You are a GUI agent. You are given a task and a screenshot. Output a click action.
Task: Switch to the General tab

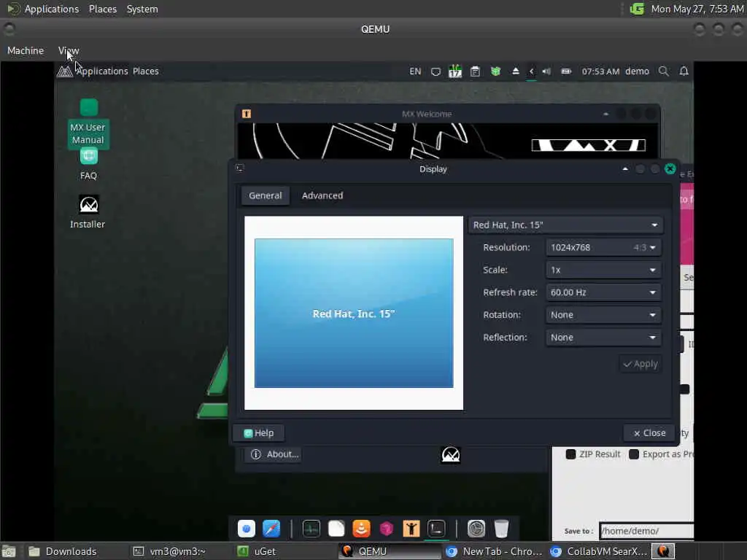point(266,195)
